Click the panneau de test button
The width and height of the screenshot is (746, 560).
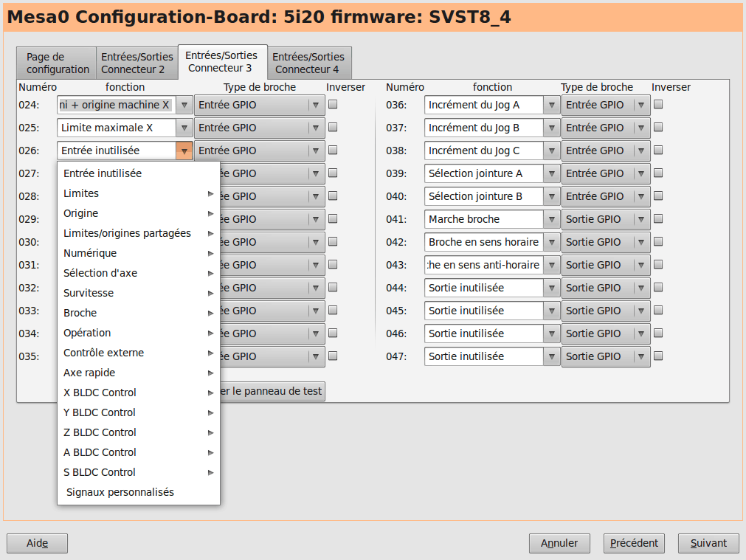point(272,391)
